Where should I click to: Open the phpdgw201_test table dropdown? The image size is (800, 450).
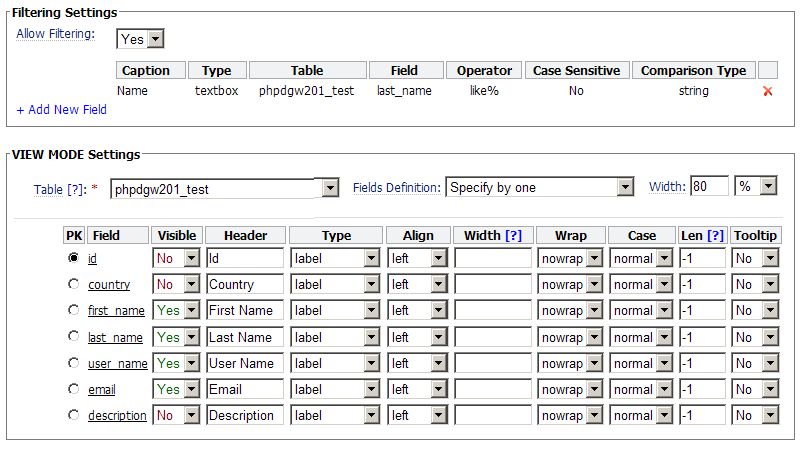coord(224,189)
